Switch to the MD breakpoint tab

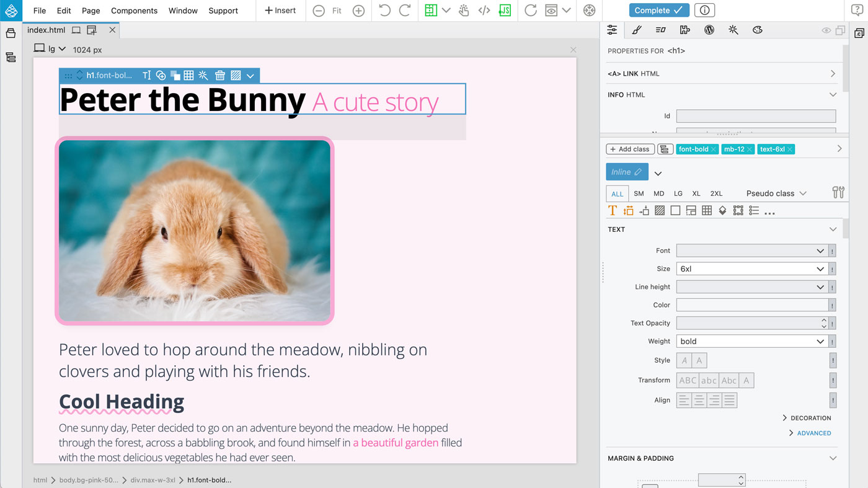coord(658,193)
